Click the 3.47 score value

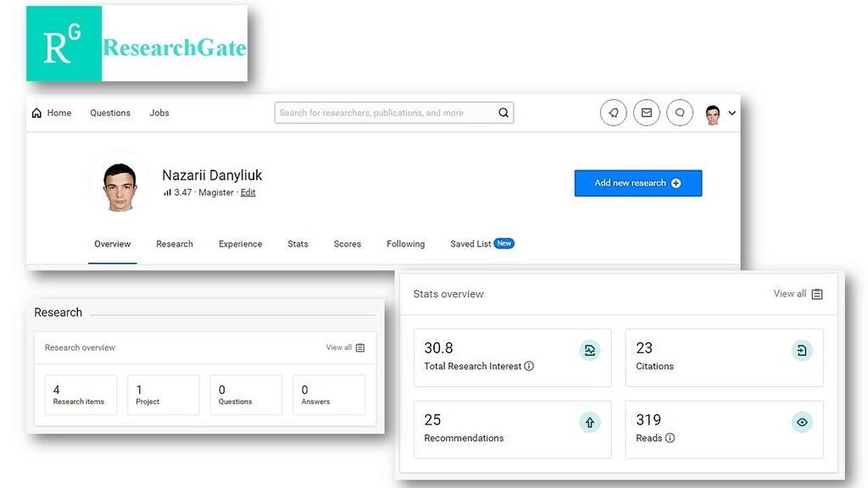coord(183,192)
